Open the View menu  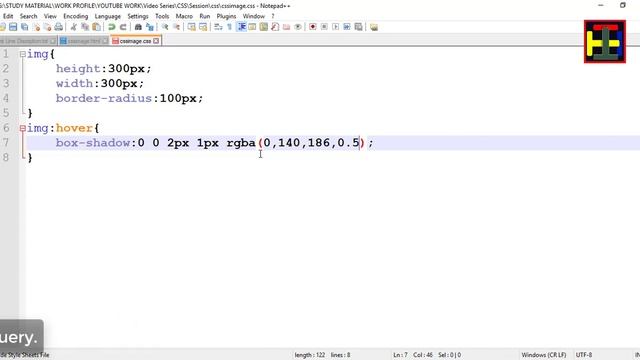tap(50, 16)
